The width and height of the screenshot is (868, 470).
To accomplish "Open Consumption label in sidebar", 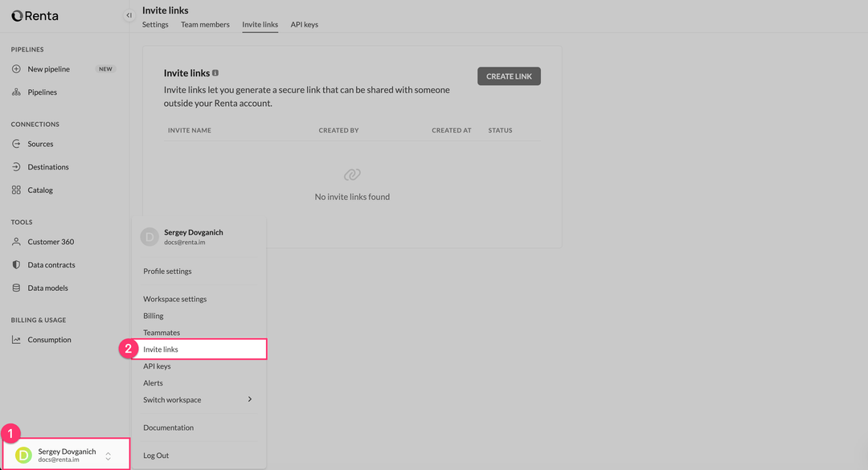I will pos(49,339).
